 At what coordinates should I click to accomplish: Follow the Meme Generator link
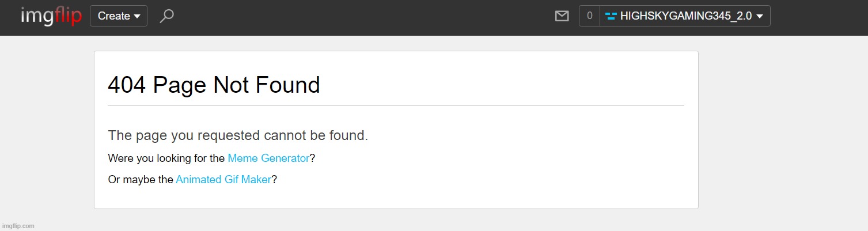point(268,158)
